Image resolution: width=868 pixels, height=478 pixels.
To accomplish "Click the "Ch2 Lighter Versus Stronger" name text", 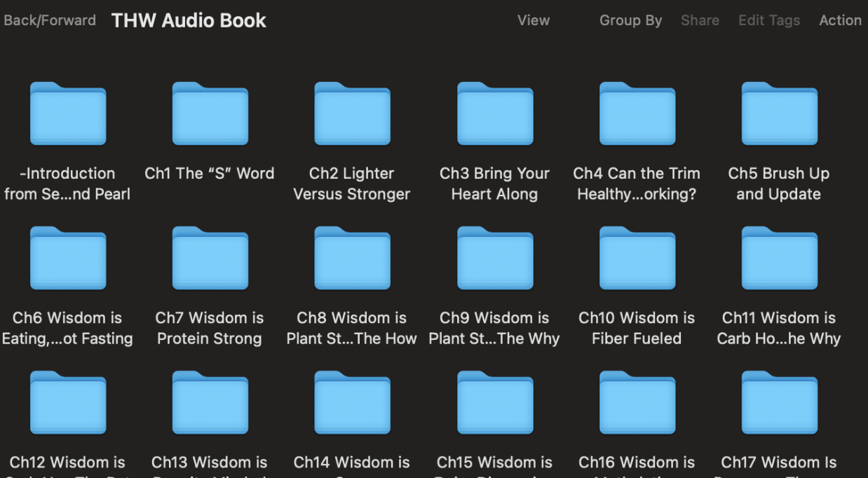I will click(x=351, y=184).
